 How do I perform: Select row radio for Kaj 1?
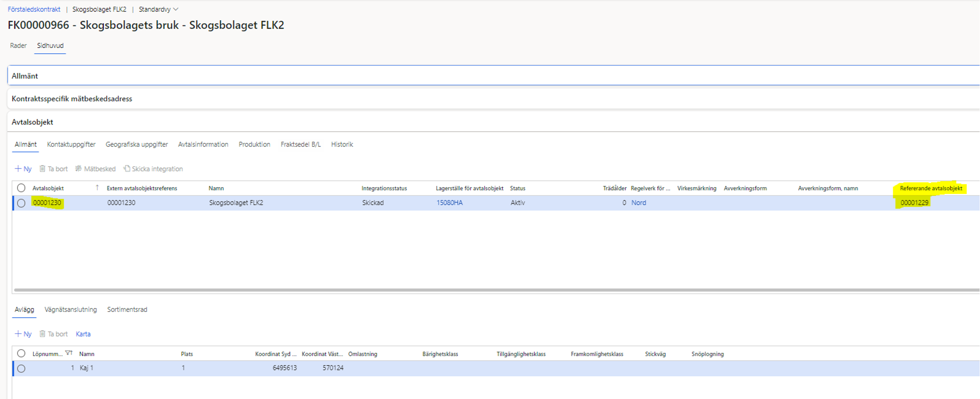point(21,368)
